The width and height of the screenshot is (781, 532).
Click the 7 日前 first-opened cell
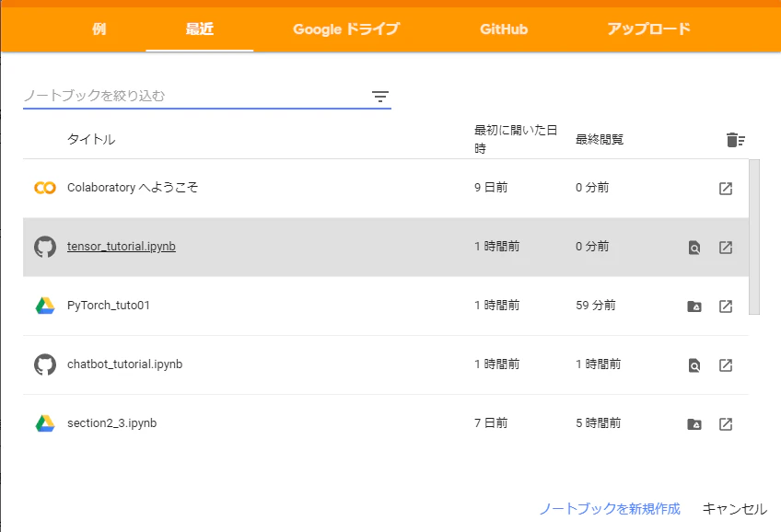click(x=491, y=423)
